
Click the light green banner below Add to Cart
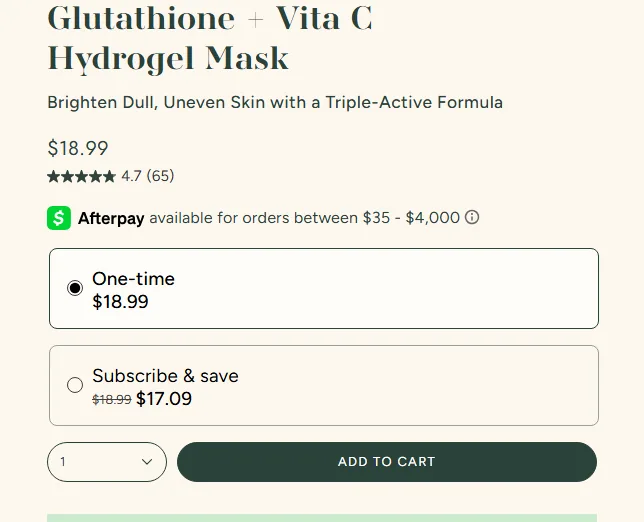322,518
